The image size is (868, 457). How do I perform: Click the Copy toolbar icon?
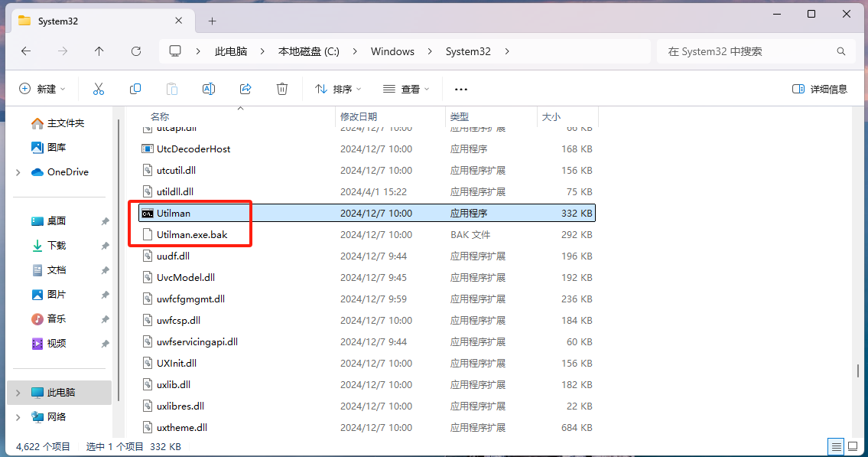click(135, 89)
